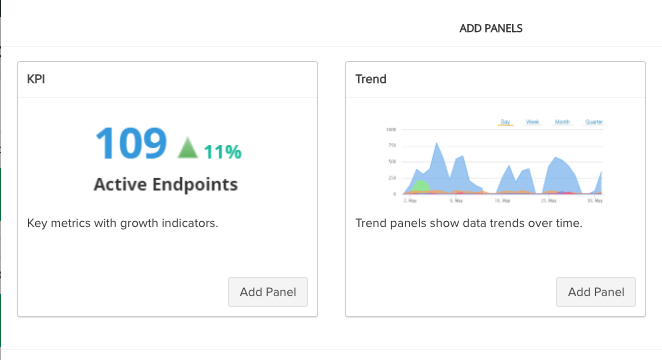
Task: Select the Quarter tab in trend preview
Action: point(594,122)
